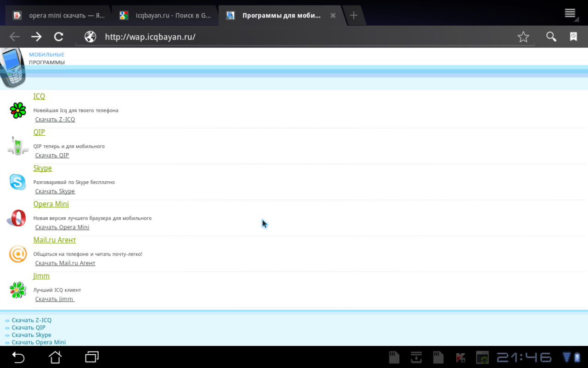This screenshot has height=368, width=588.
Task: Tap the Android system back button
Action: coord(18,357)
